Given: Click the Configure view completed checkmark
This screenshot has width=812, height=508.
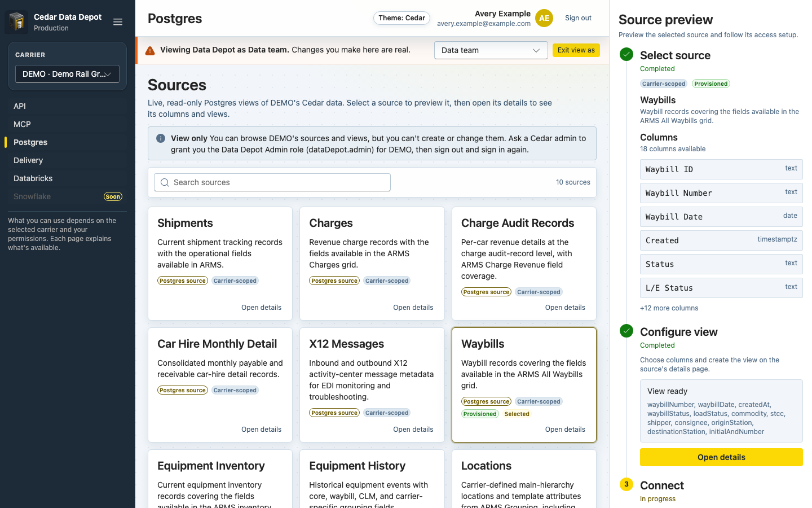Looking at the screenshot, I should 626,331.
